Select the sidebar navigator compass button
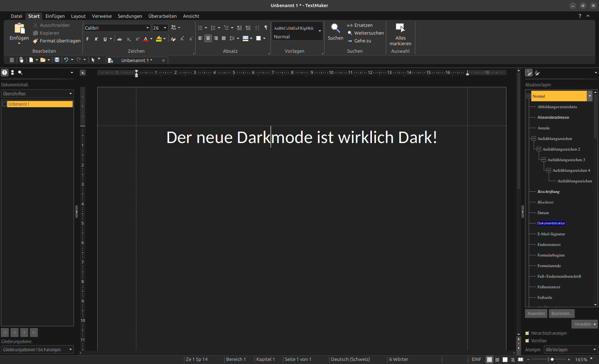Image resolution: width=599 pixels, height=364 pixels. (x=5, y=73)
